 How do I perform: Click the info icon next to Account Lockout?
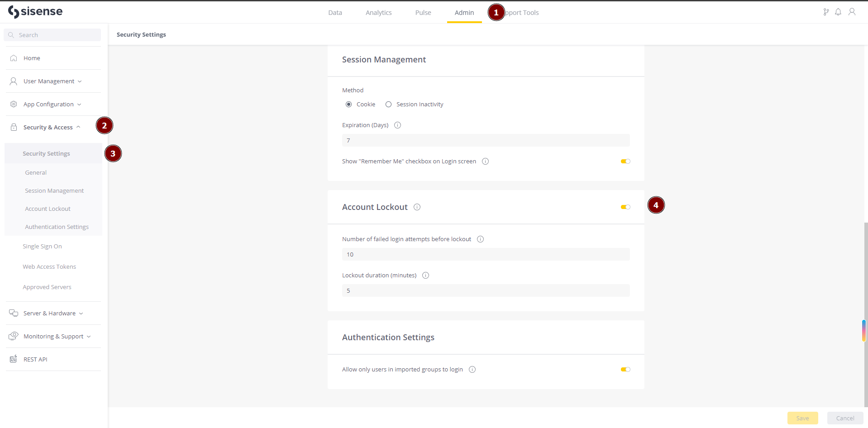click(x=417, y=207)
